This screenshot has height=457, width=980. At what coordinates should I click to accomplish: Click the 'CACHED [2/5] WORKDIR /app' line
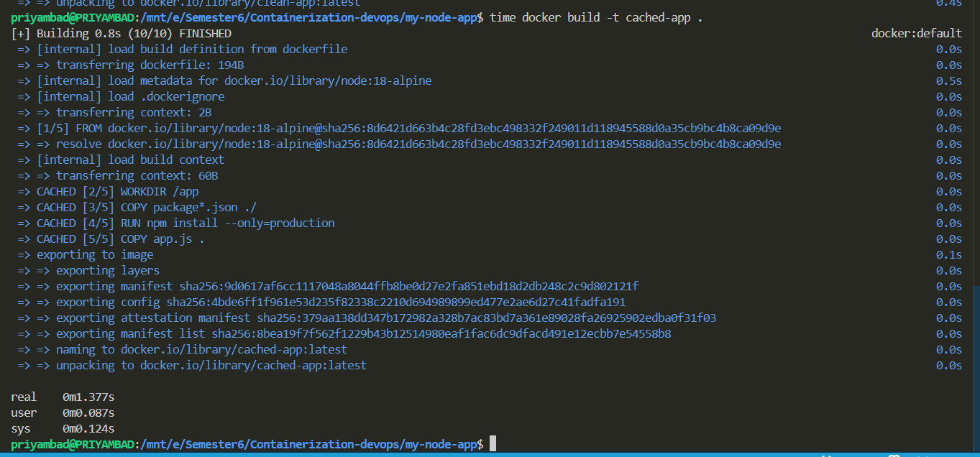click(108, 191)
